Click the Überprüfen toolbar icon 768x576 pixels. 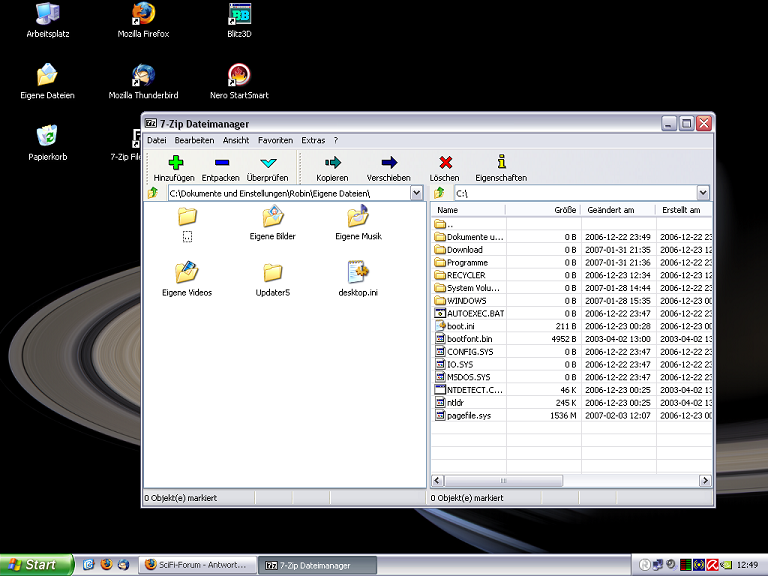[x=267, y=163]
